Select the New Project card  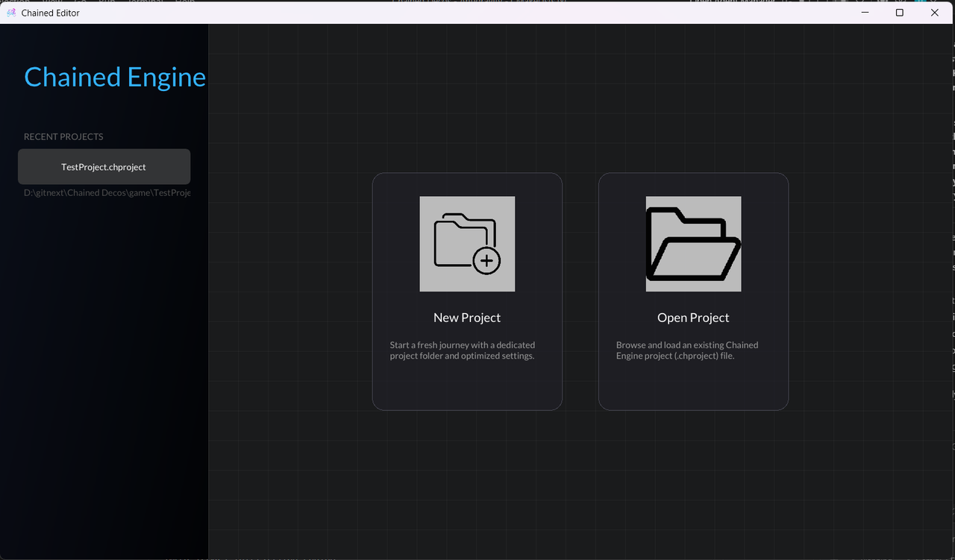pos(467,291)
